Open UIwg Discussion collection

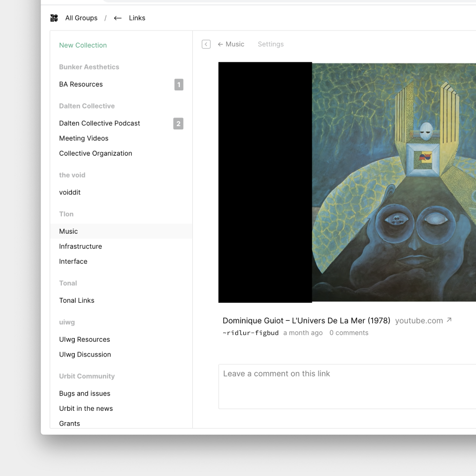click(x=85, y=355)
